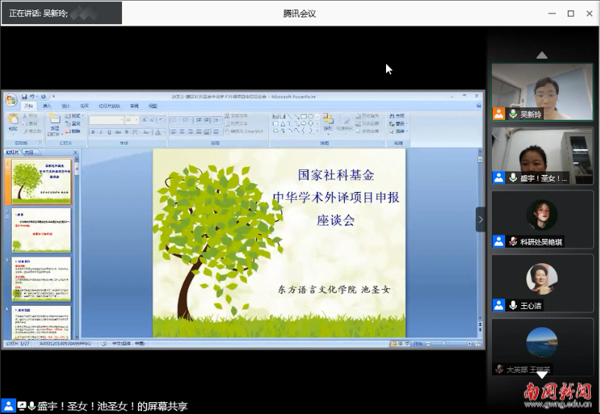Click the slide title text 国家社科基金
The height and width of the screenshot is (414, 600).
click(328, 175)
